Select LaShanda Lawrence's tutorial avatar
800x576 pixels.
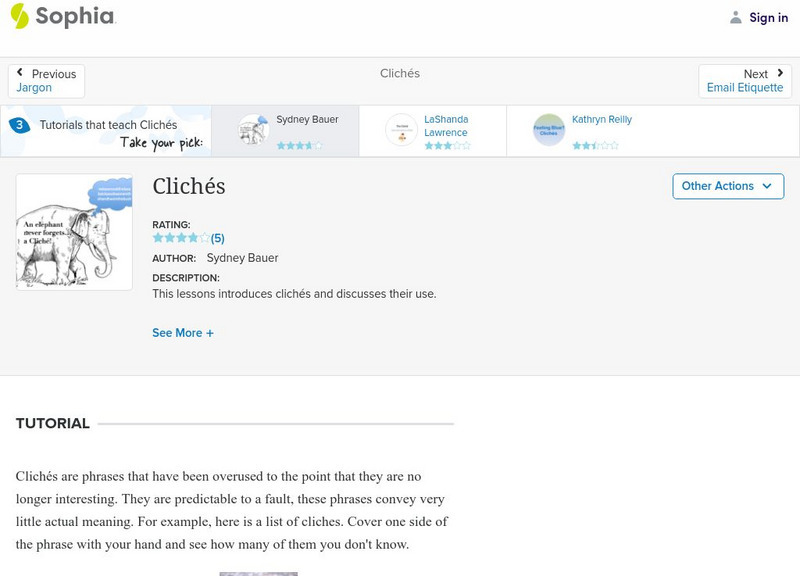pyautogui.click(x=402, y=129)
